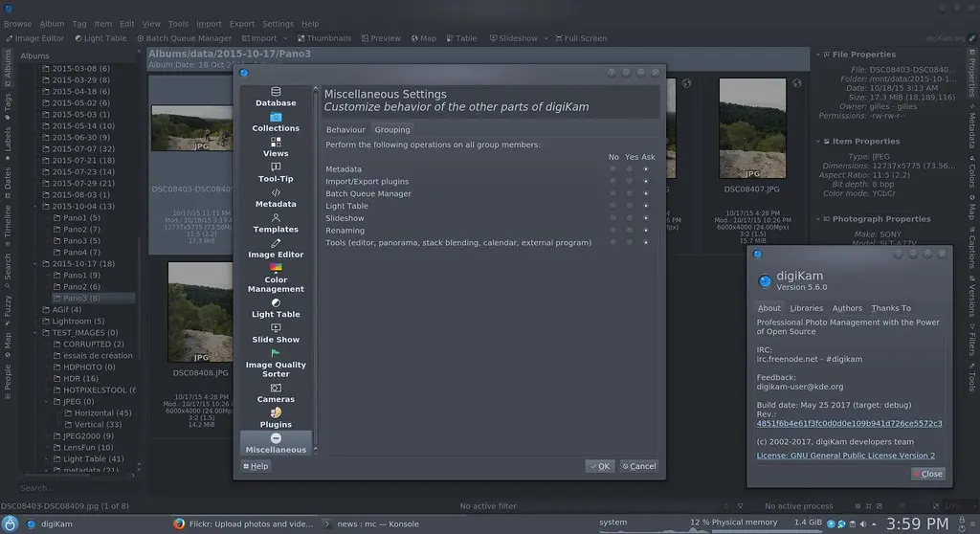Set Renaming grouping option to Ask
Screen dimensions: 980x534
[x=646, y=231]
